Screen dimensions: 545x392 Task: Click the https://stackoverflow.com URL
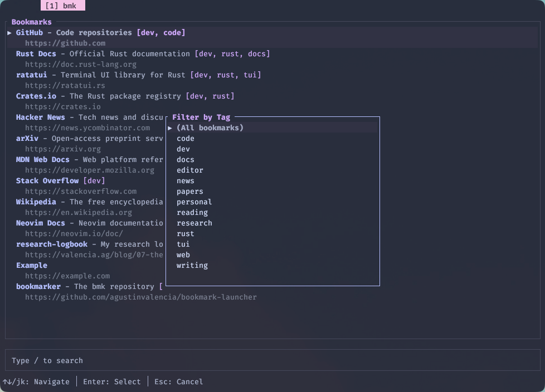pos(81,192)
